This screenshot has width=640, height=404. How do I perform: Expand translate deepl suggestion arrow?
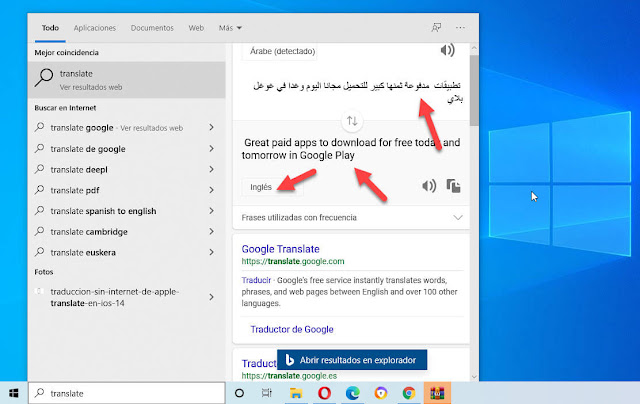(211, 169)
